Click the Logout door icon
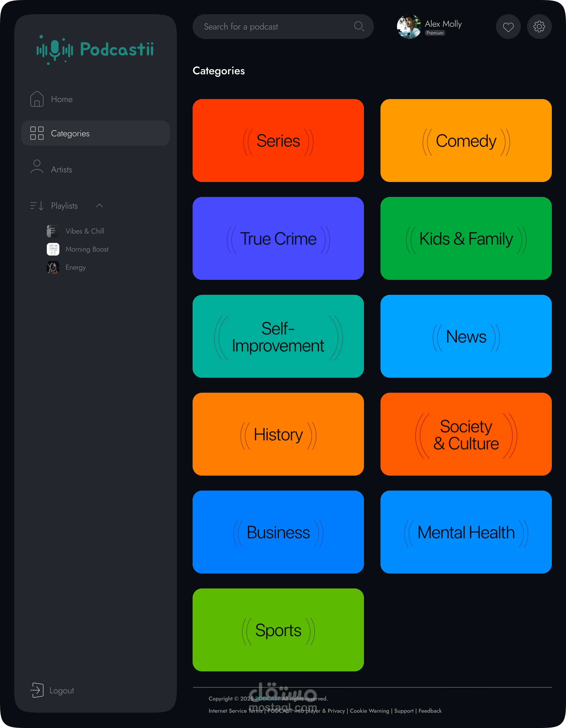Viewport: 566px width, 728px height. 37,690
